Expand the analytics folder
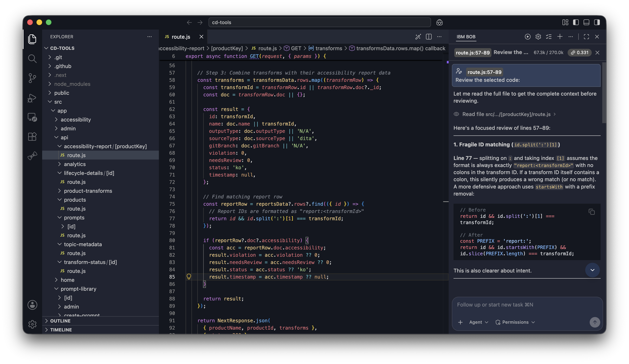Screen dimensions: 629x364 [x=100, y=164]
